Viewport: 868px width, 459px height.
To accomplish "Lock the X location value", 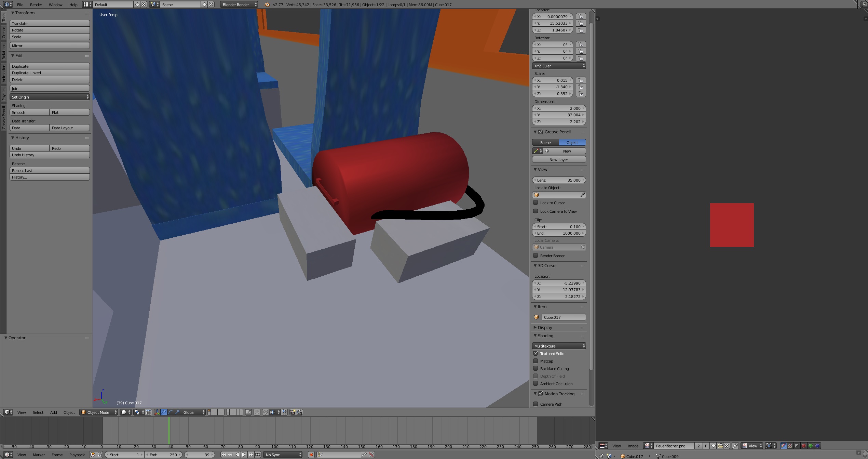I will point(581,16).
